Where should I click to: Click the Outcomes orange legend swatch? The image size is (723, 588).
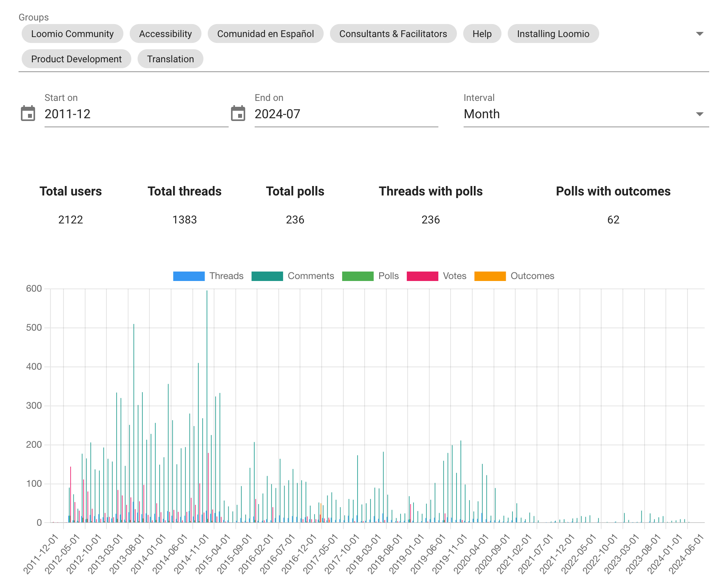(x=490, y=276)
